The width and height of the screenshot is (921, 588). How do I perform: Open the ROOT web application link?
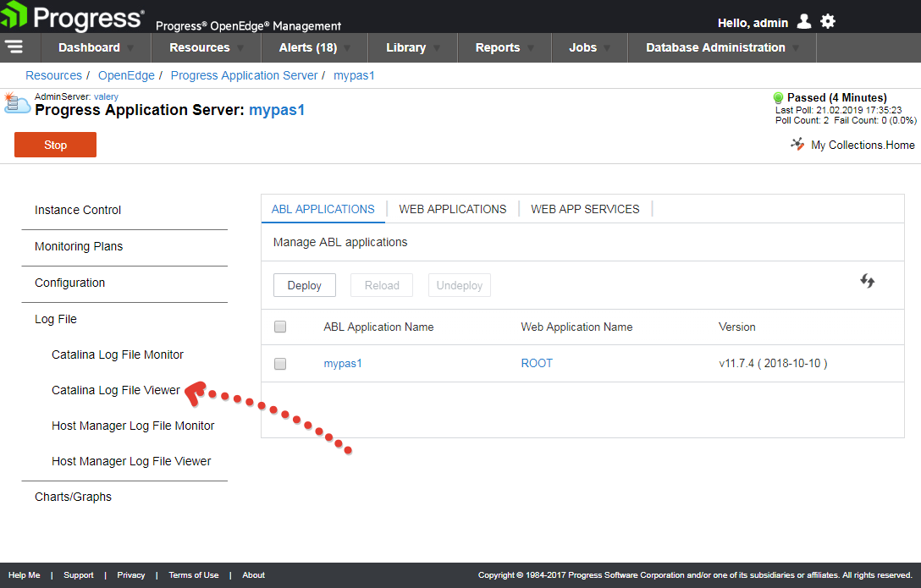pos(537,363)
